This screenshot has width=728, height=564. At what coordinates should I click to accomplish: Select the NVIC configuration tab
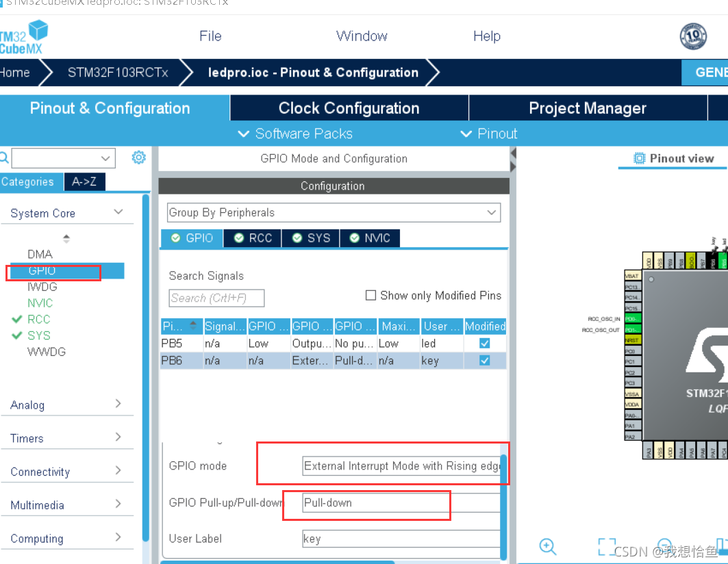(370, 238)
